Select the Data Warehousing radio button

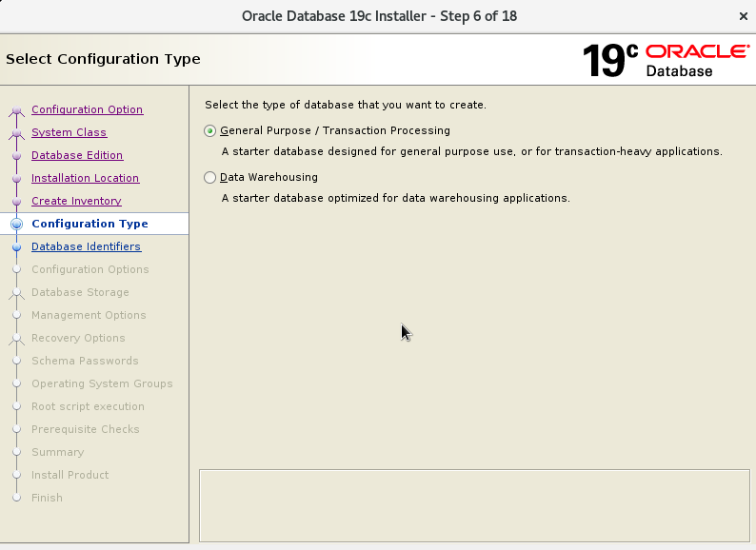click(x=209, y=177)
